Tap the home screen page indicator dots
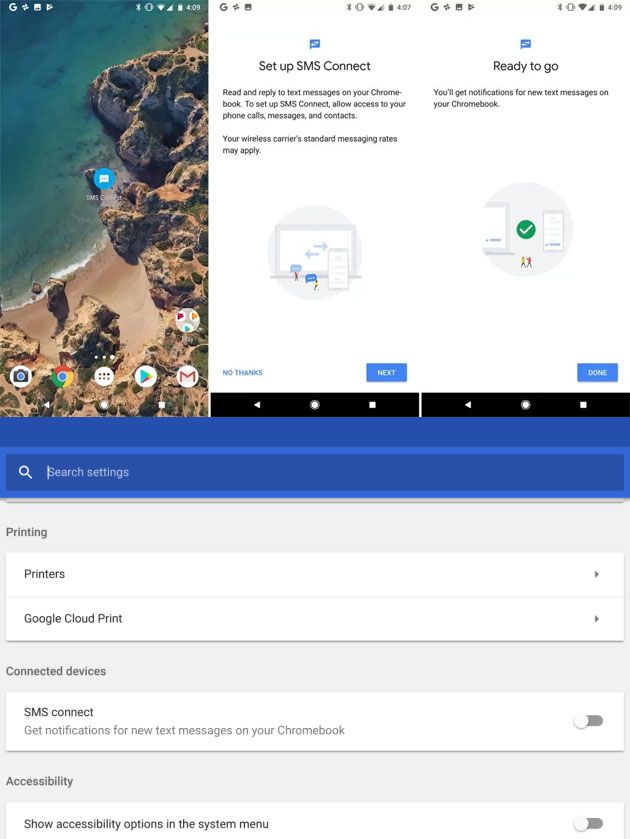The height and width of the screenshot is (839, 630). point(104,357)
